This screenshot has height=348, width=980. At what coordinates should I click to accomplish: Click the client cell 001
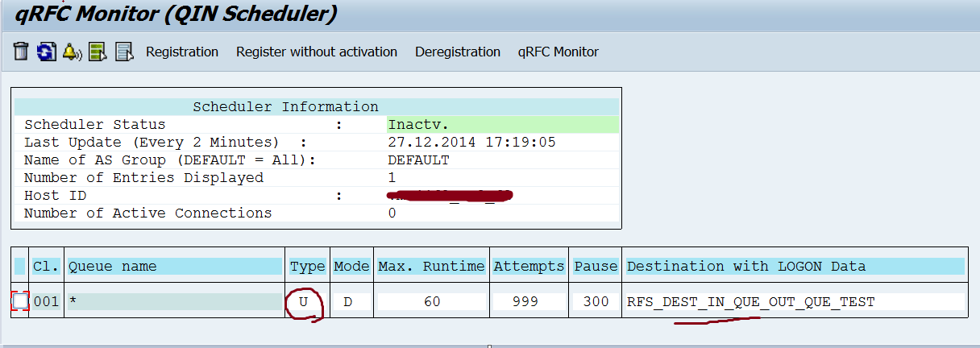click(x=46, y=302)
